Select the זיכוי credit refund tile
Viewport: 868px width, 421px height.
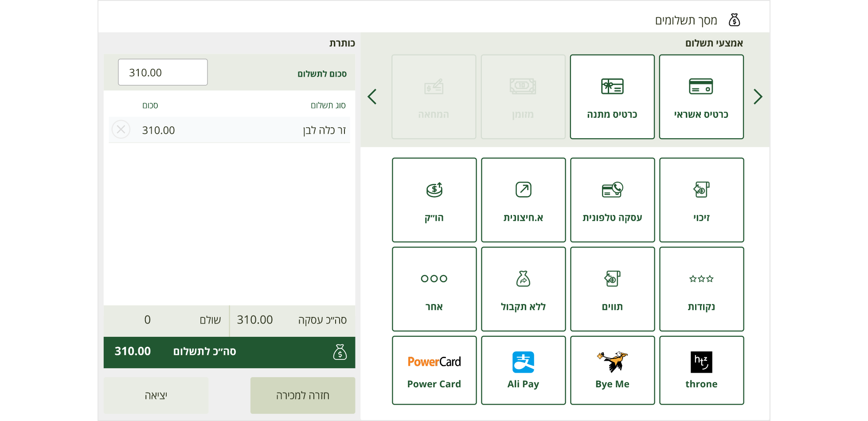701,200
